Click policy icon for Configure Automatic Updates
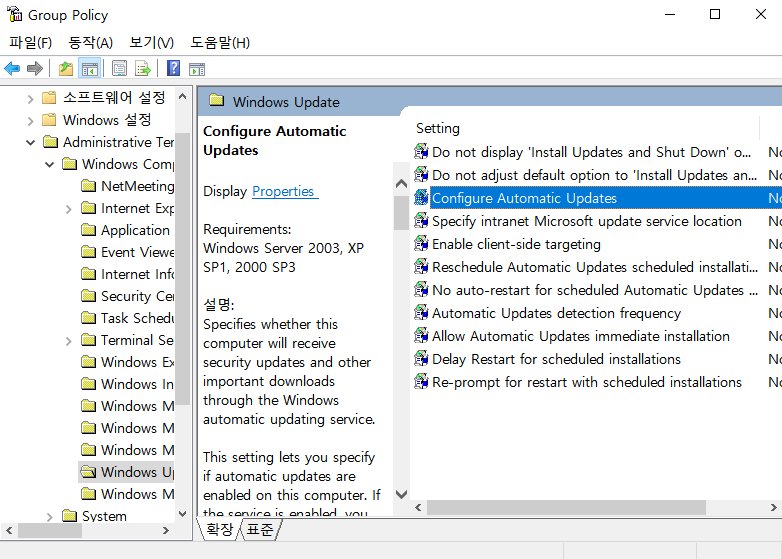The height and width of the screenshot is (559, 782). coord(421,198)
